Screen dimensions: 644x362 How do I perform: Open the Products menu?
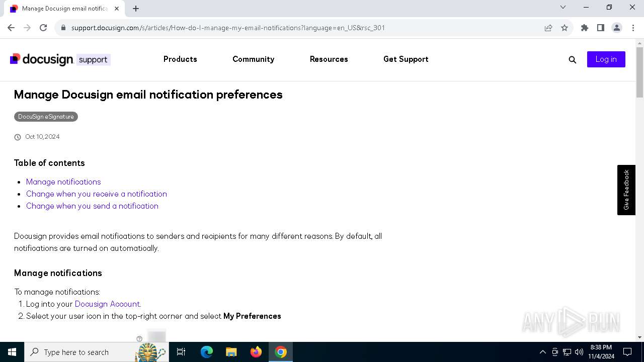click(180, 59)
